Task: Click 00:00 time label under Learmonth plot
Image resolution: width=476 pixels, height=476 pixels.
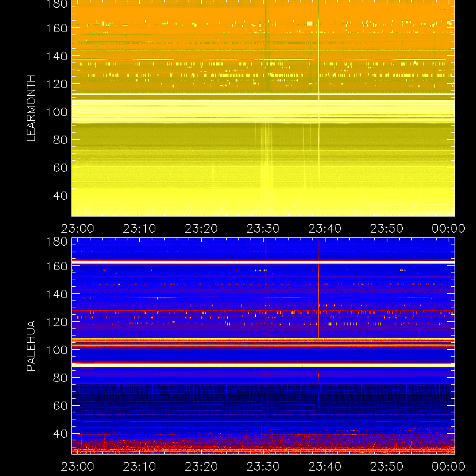Action: 449,228
